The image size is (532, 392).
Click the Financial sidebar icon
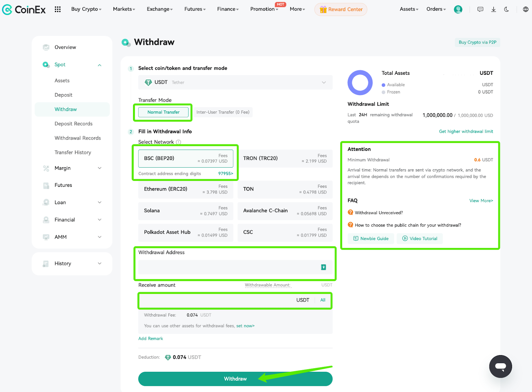pyautogui.click(x=46, y=220)
